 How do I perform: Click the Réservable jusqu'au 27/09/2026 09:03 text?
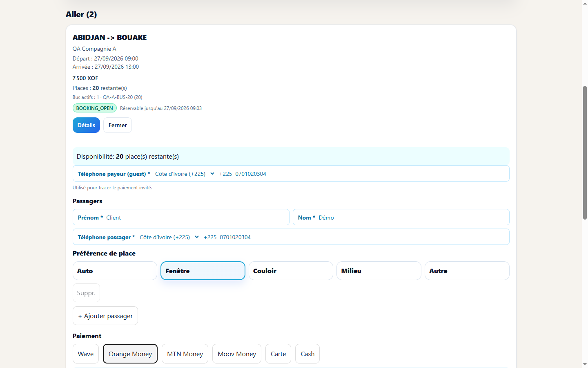pyautogui.click(x=161, y=108)
